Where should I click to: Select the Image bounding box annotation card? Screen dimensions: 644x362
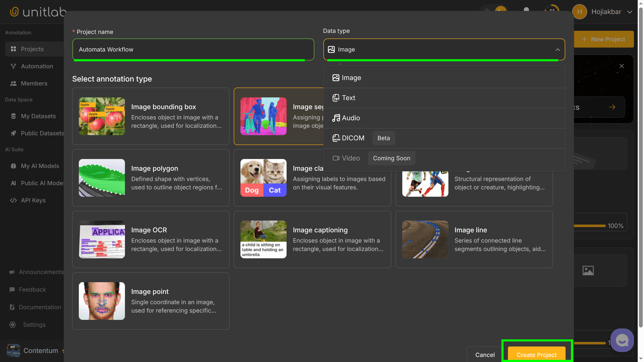[x=151, y=116]
